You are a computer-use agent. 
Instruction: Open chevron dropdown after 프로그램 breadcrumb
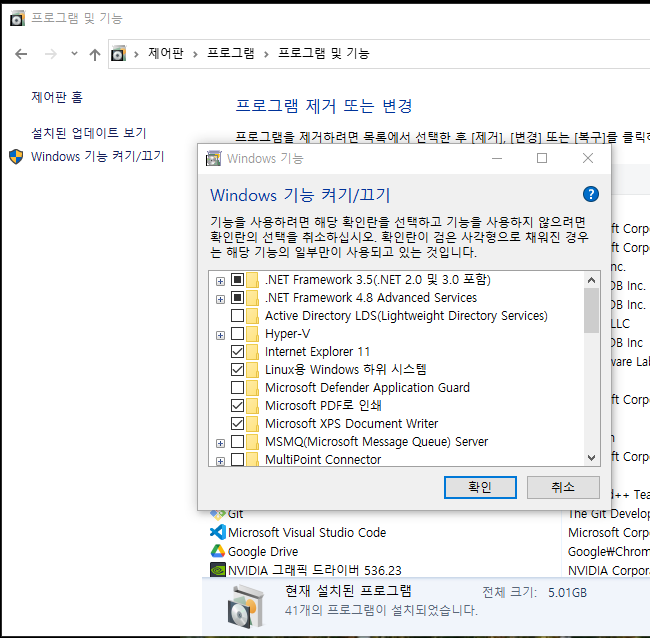(x=266, y=54)
